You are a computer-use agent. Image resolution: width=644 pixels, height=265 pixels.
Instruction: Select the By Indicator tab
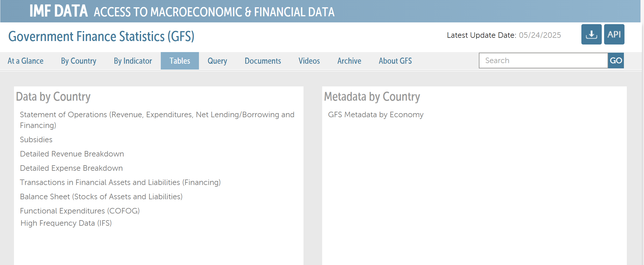[x=133, y=61]
